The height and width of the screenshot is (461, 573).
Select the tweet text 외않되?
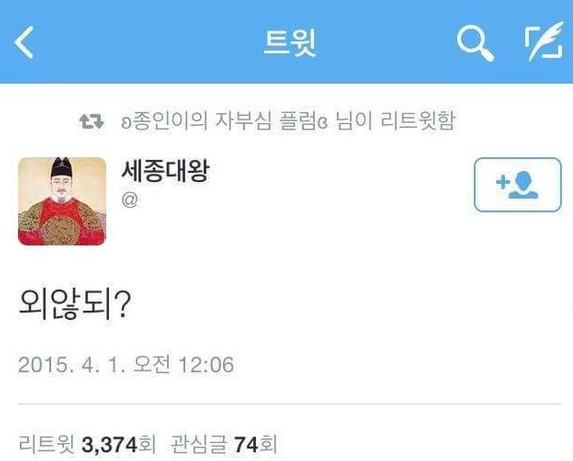coord(75,304)
